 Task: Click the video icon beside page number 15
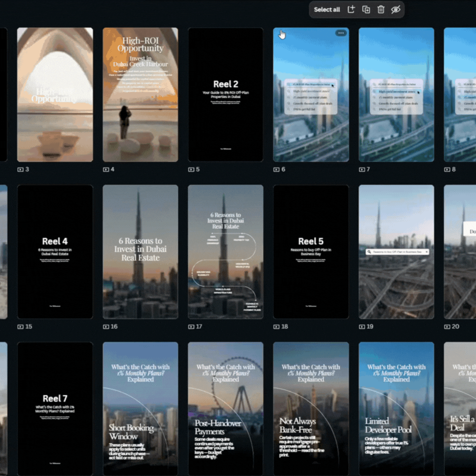pyautogui.click(x=20, y=327)
